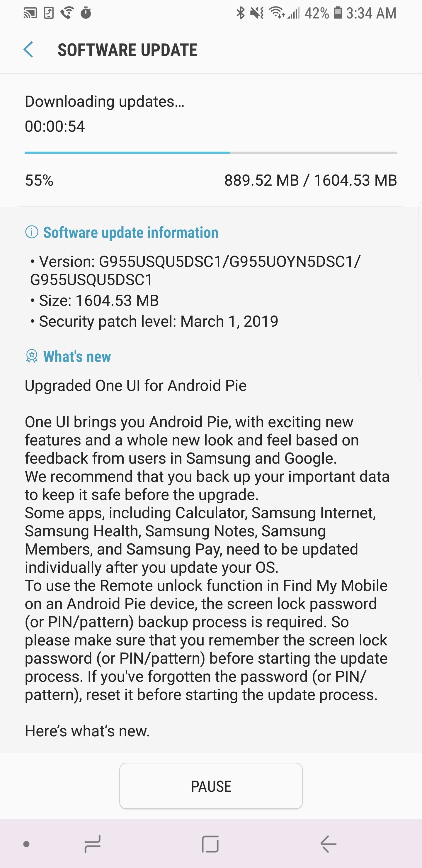
Task: Tap the cast screen notification icon
Action: (30, 13)
